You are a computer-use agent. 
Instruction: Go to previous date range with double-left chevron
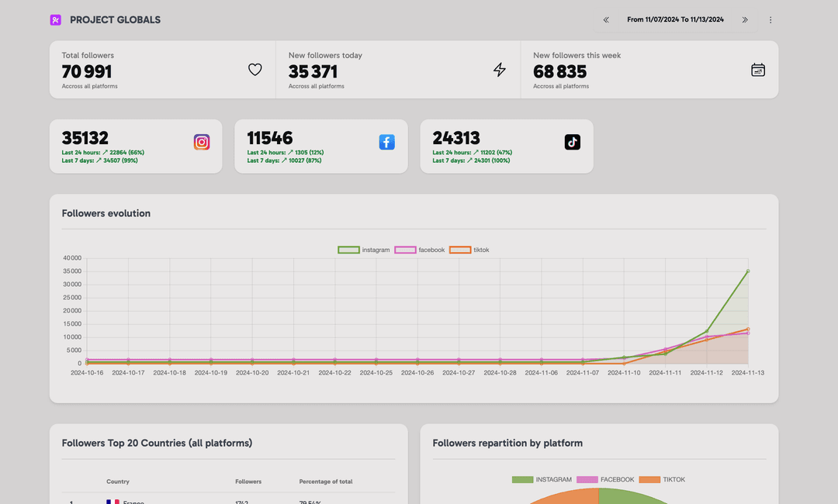(x=606, y=20)
